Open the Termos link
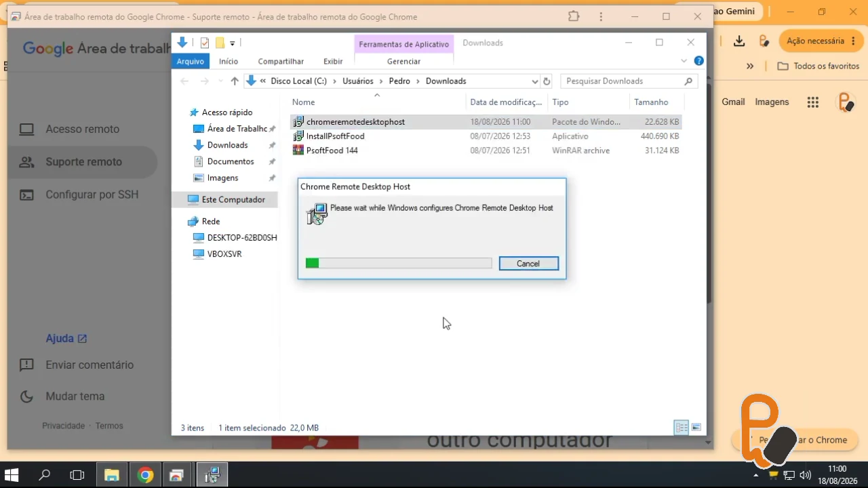The height and width of the screenshot is (488, 868). [109, 426]
